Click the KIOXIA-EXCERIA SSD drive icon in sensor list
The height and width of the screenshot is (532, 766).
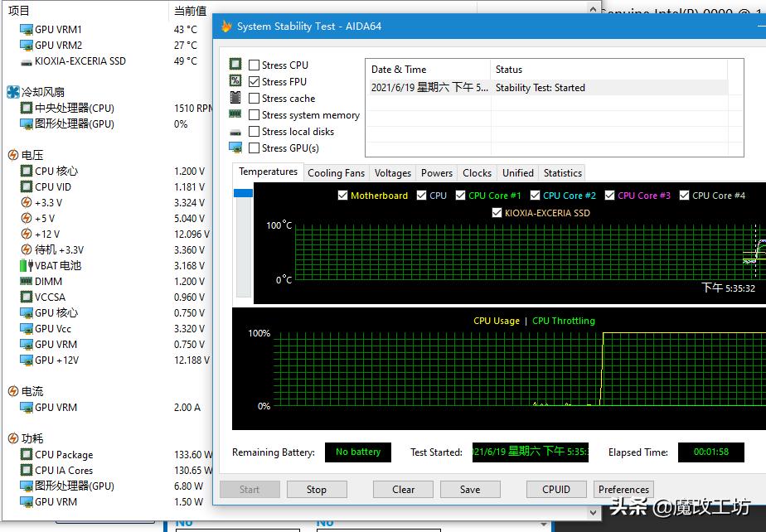click(x=27, y=61)
